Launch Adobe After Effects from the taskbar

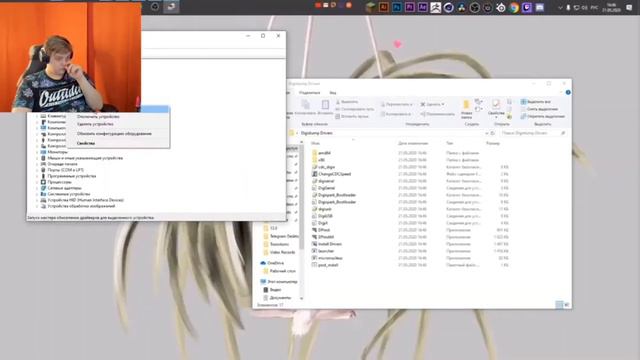[x=423, y=7]
